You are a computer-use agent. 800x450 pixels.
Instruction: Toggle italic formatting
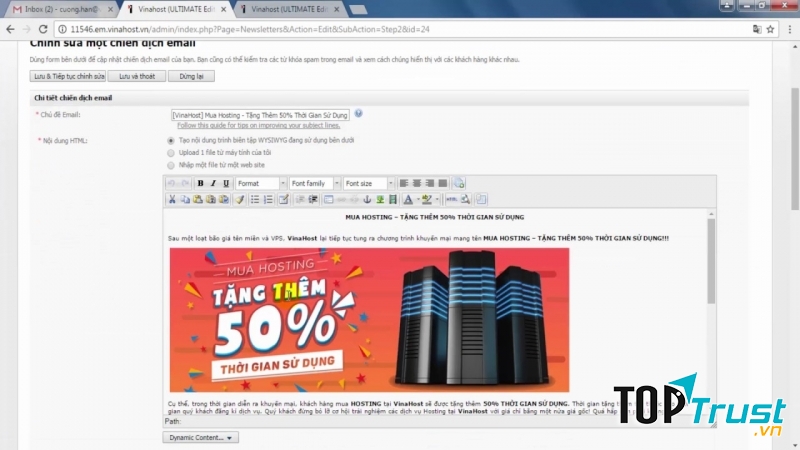[213, 183]
